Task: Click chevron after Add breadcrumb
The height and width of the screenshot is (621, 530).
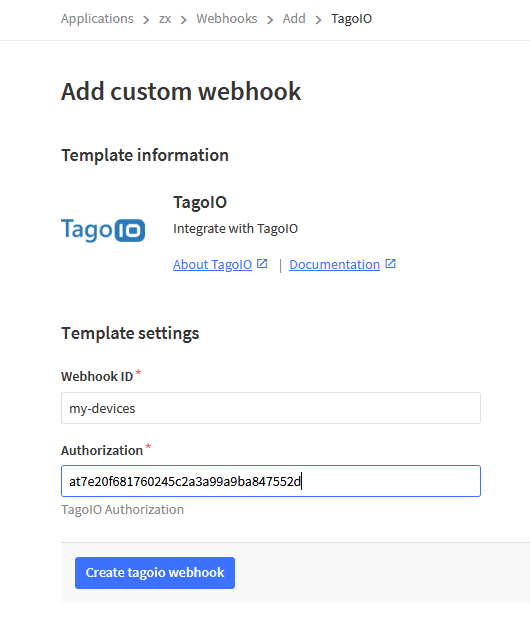Action: tap(318, 19)
